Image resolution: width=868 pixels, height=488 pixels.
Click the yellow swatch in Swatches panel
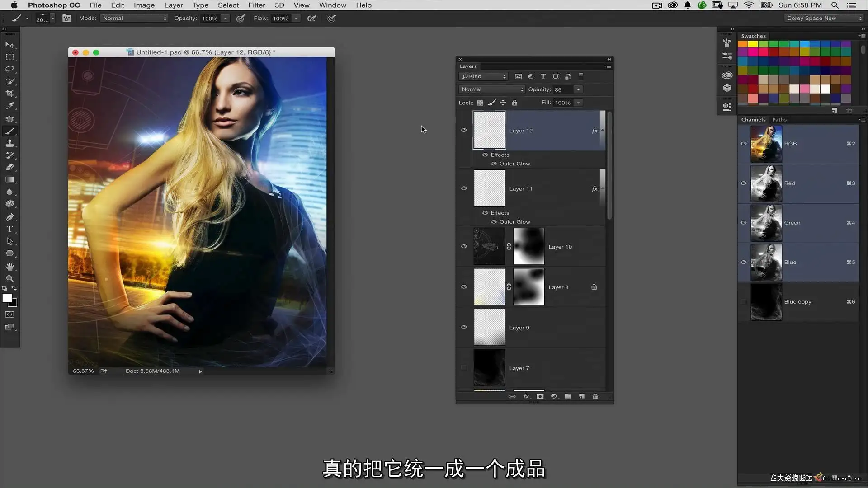coord(753,44)
